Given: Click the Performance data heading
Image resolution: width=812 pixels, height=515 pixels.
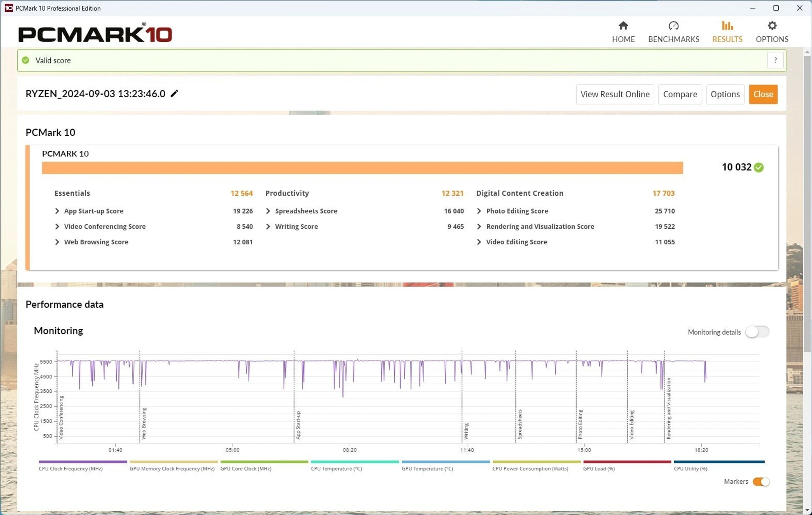Looking at the screenshot, I should tap(64, 304).
